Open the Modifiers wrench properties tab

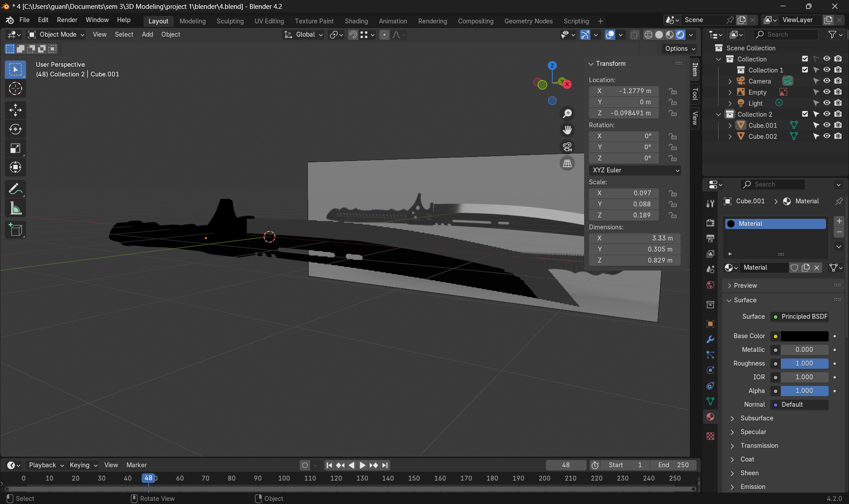(x=710, y=340)
